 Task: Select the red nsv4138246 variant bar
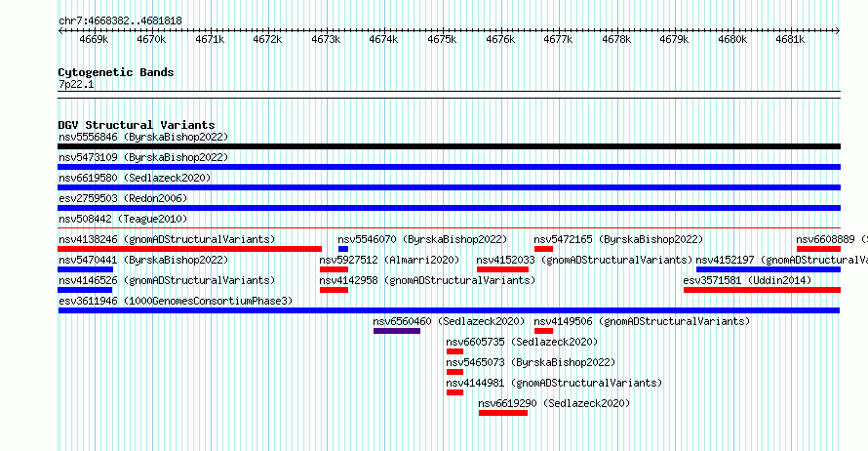[x=189, y=249]
